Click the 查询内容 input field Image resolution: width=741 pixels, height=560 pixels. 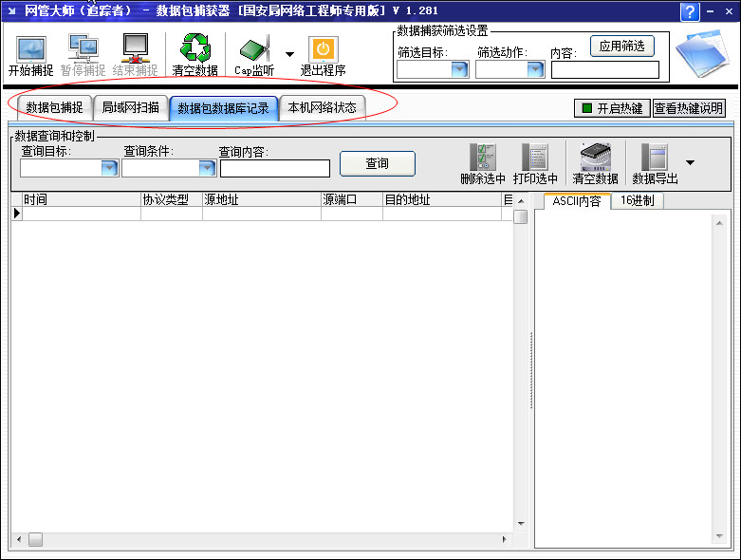click(x=275, y=169)
